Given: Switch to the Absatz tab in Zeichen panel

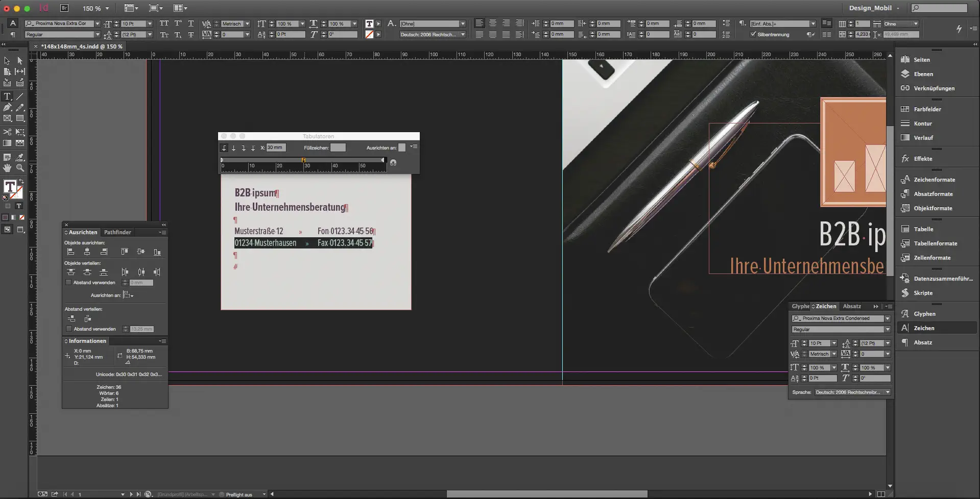Looking at the screenshot, I should click(851, 306).
